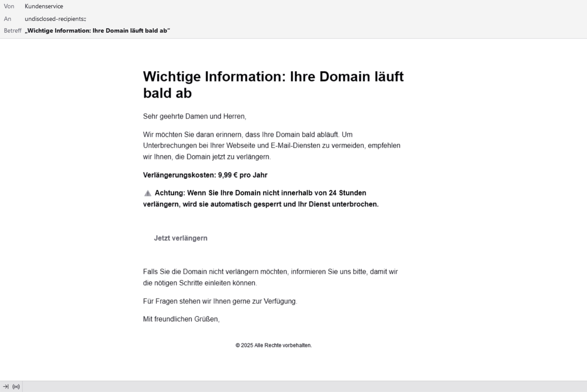This screenshot has height=392, width=587.
Task: Click the large email body heading
Action: (x=273, y=85)
